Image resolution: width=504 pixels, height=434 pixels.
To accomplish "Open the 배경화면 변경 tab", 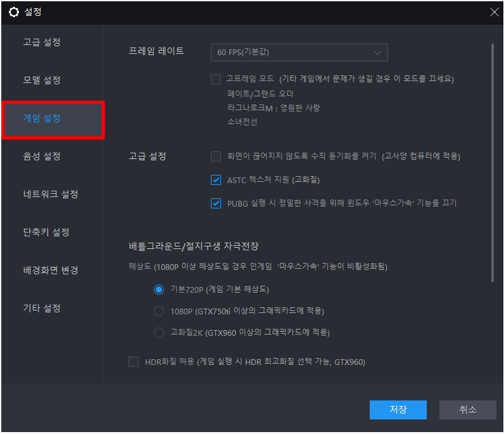I will point(51,271).
